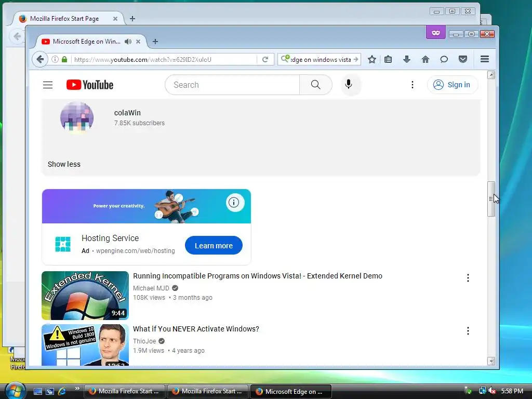The image size is (532, 399).
Task: Switch to Microsoft Edge on taskbar button
Action: pos(290,391)
